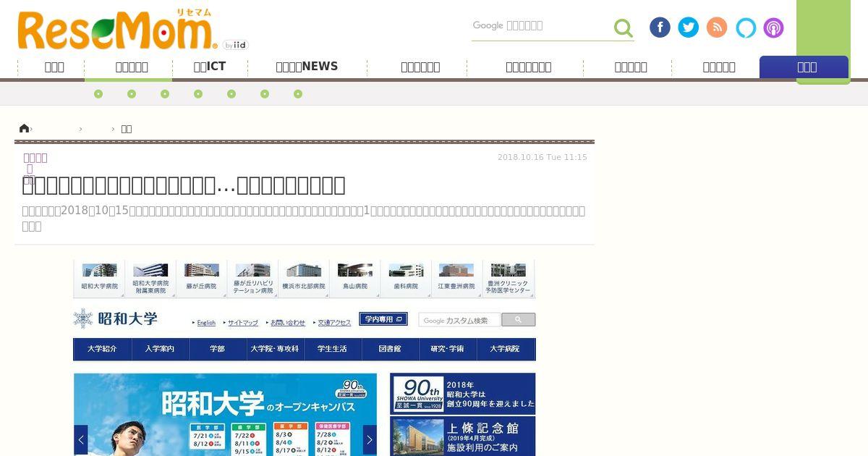Open the purple podcast icon
868x456 pixels.
[x=773, y=28]
